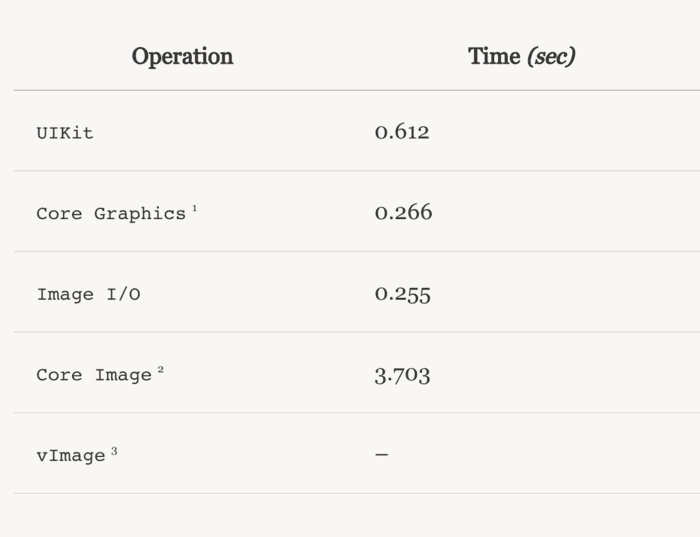Open footnote 2 next to Core Image

coord(160,370)
